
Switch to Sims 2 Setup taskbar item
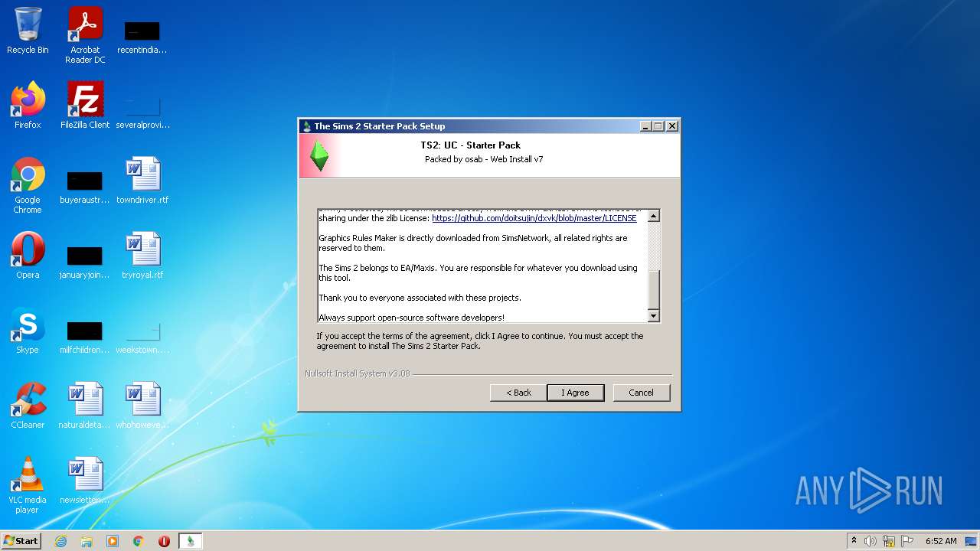(x=191, y=541)
